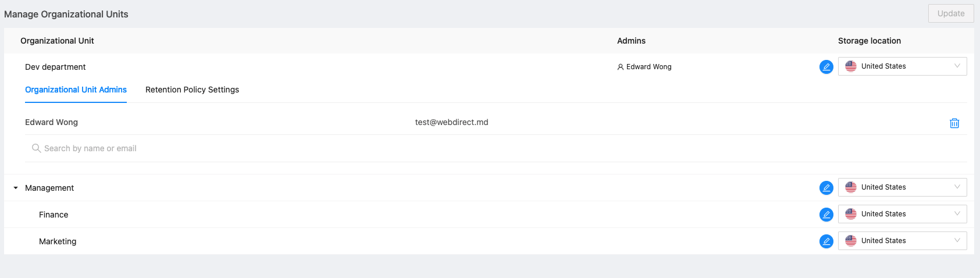
Task: Open Marketing storage location dropdown
Action: (902, 241)
